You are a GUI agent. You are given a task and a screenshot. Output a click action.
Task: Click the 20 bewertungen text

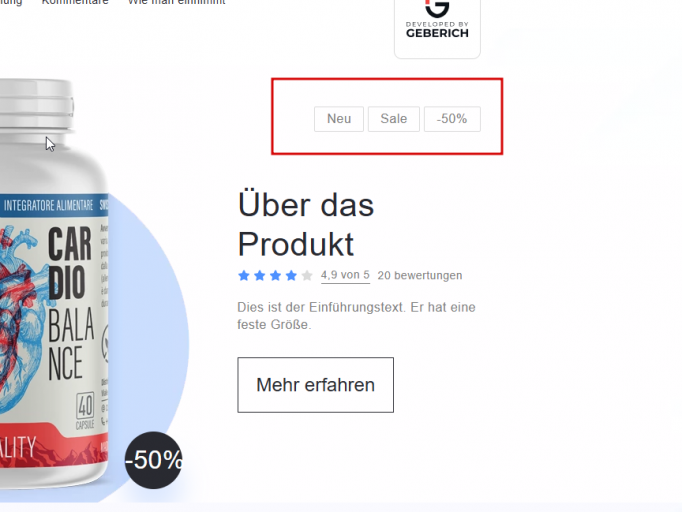pos(420,275)
